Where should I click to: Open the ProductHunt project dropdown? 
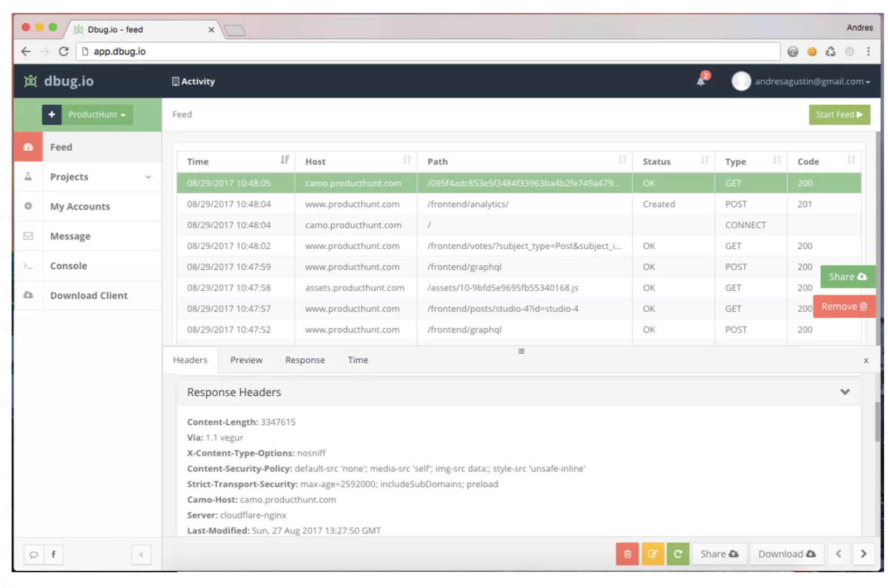pos(97,115)
